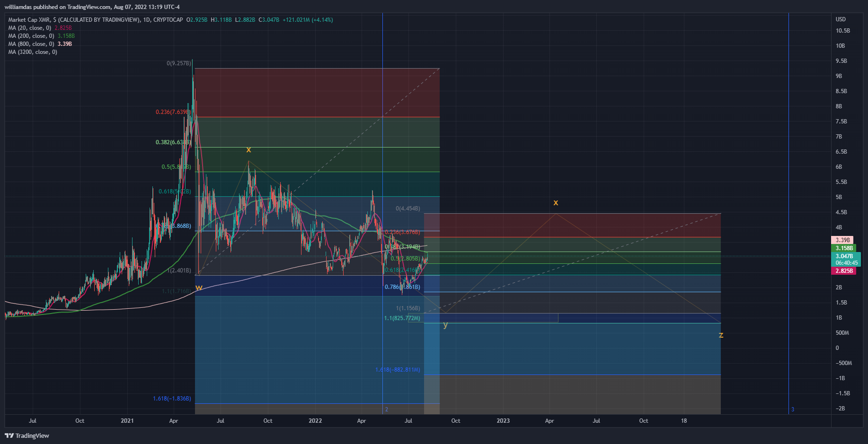Click the 0(4.454B) Fibonacci label
Image resolution: width=868 pixels, height=444 pixels.
pyautogui.click(x=408, y=209)
